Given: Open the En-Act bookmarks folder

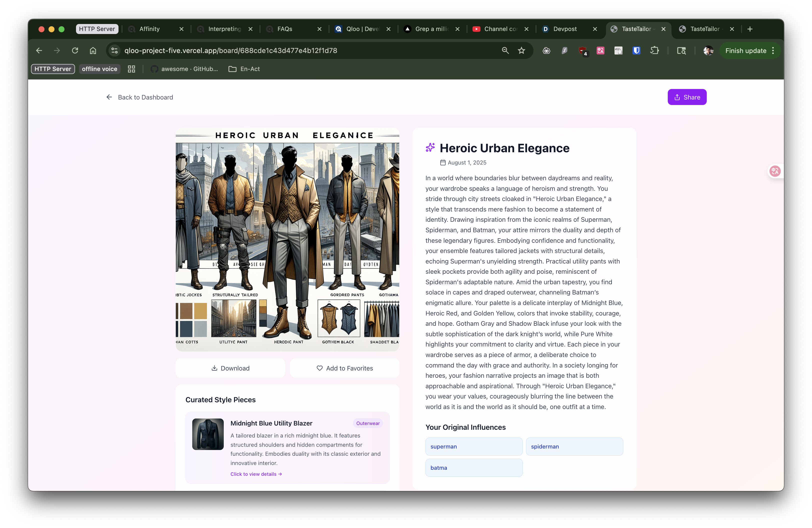Looking at the screenshot, I should (244, 69).
